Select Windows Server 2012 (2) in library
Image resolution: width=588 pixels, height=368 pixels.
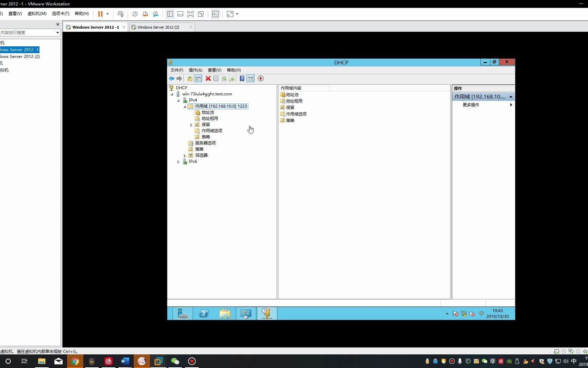(20, 57)
